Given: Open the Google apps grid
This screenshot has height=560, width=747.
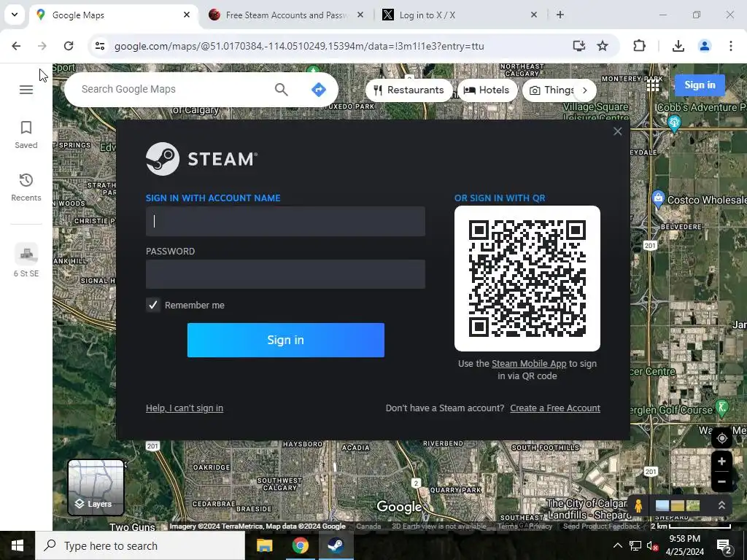Looking at the screenshot, I should [x=653, y=85].
